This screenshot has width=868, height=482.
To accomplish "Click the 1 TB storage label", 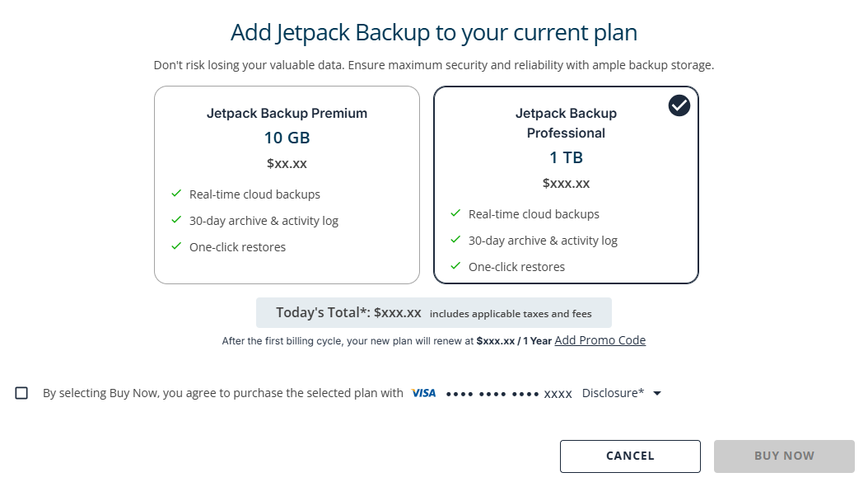I will [x=566, y=157].
